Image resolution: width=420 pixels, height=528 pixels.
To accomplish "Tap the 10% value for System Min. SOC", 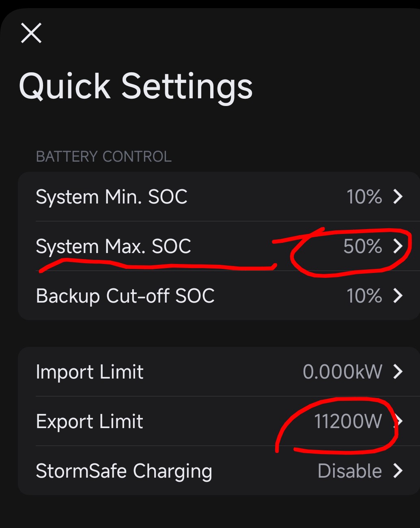I will 364,197.
